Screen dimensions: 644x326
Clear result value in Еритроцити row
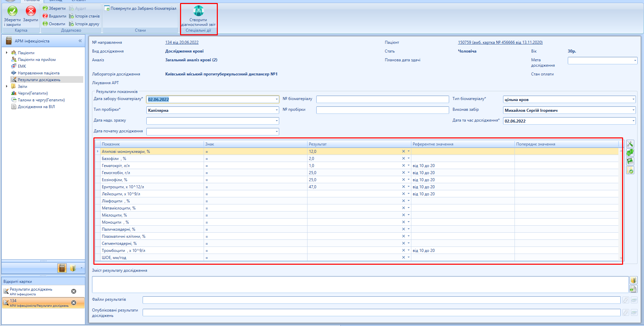click(x=403, y=187)
